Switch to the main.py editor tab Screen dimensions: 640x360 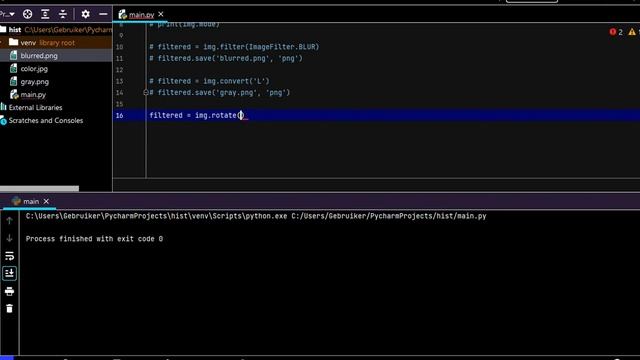[141, 15]
